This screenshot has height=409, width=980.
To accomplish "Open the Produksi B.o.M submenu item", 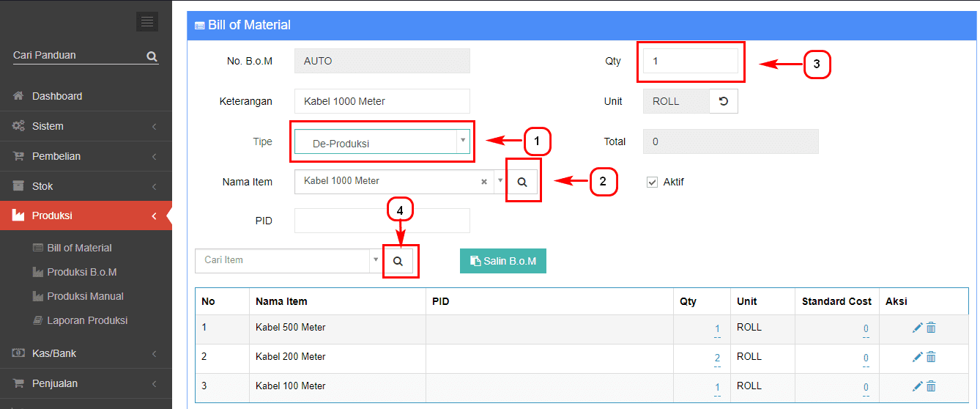I will [x=82, y=272].
